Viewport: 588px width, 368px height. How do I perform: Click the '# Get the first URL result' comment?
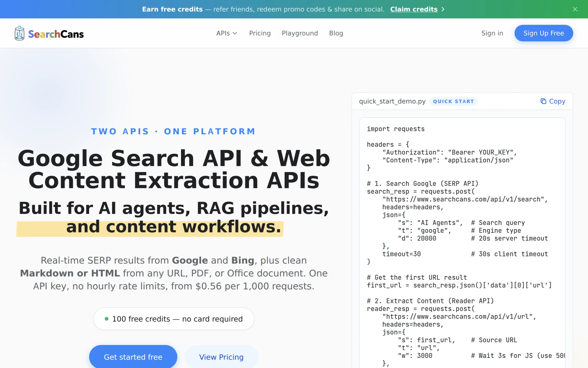[x=417, y=277]
